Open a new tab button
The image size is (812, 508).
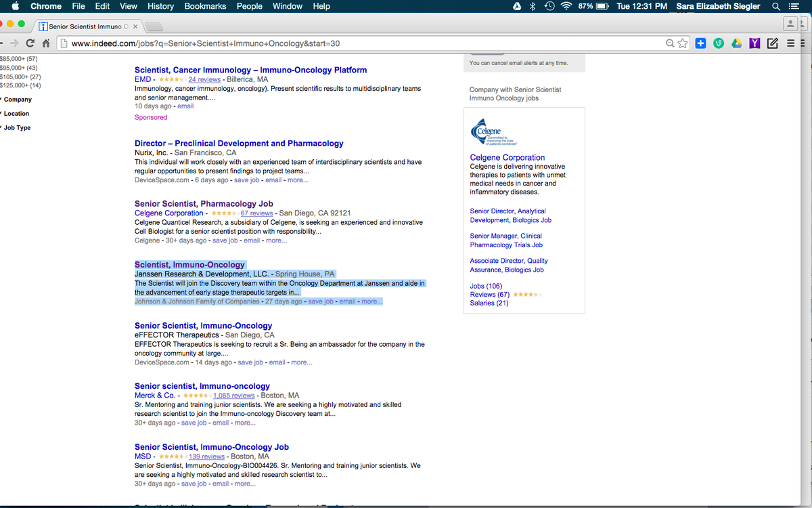tap(154, 26)
